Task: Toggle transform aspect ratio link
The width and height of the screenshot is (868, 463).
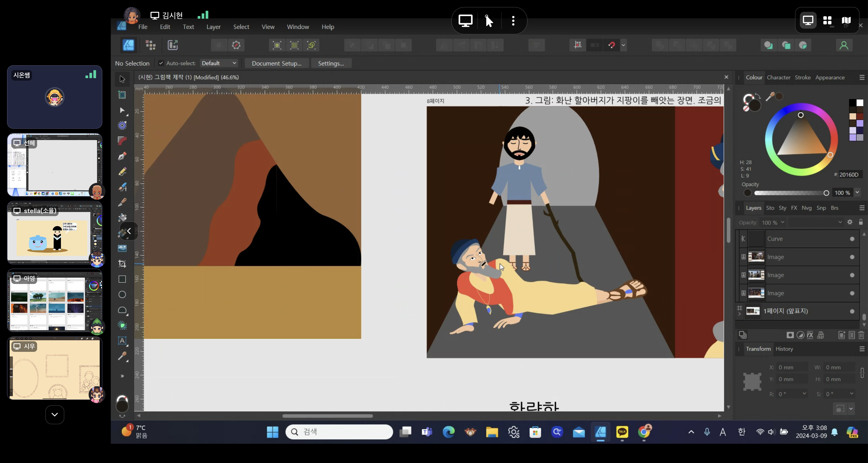Action: [x=862, y=373]
